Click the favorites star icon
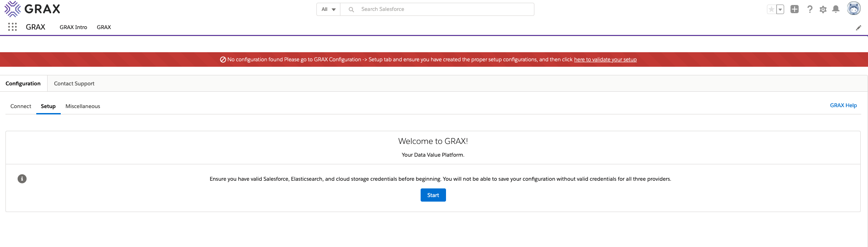868x247 pixels. (x=771, y=9)
